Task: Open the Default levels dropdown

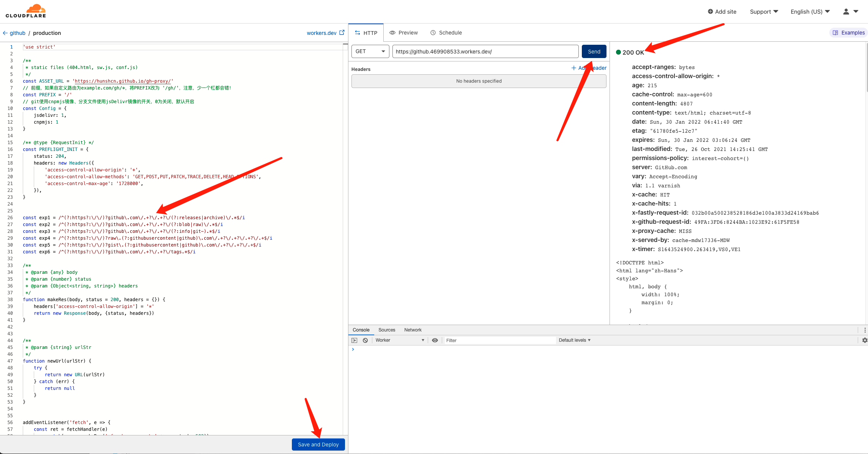Action: tap(575, 340)
